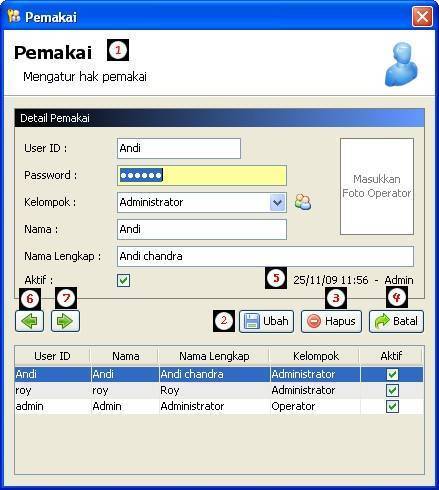Click the red minus icon on Hapus

[x=314, y=321]
